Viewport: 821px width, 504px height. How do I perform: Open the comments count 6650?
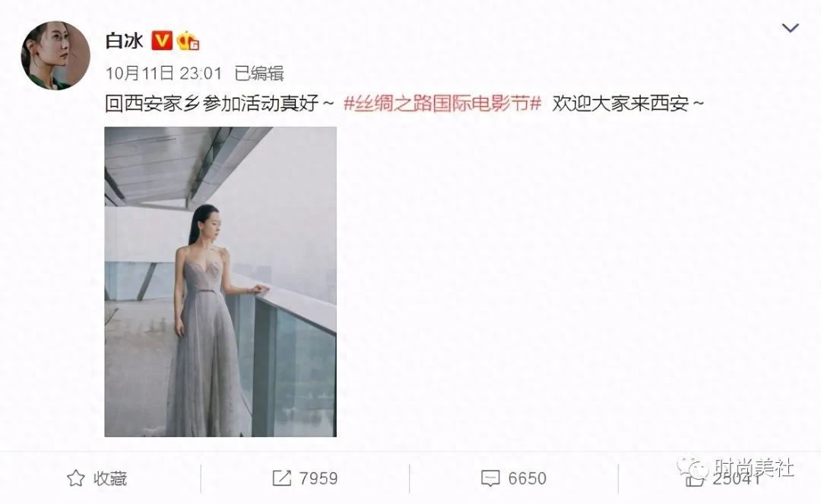pyautogui.click(x=528, y=478)
